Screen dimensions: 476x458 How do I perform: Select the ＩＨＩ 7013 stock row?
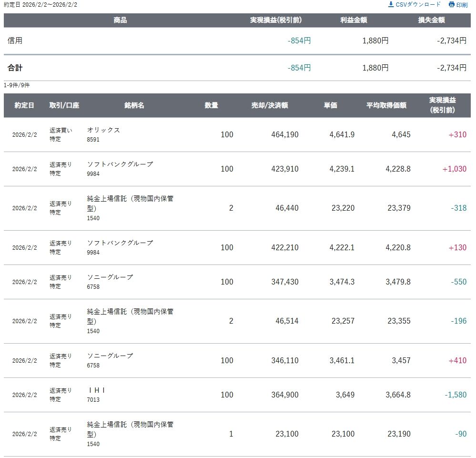coord(97,390)
